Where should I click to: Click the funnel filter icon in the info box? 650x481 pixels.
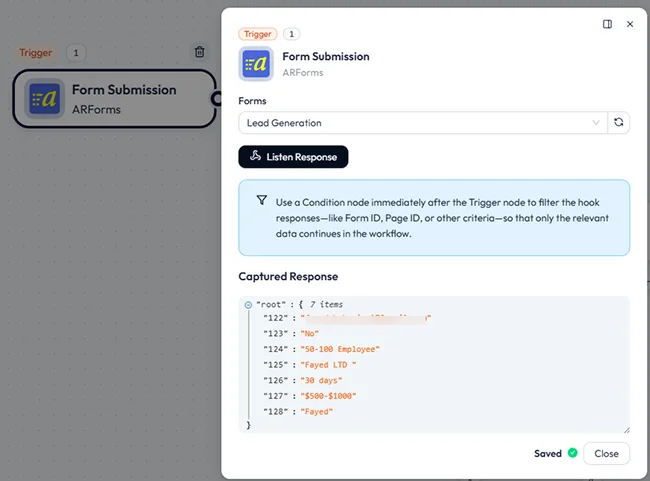pos(262,200)
